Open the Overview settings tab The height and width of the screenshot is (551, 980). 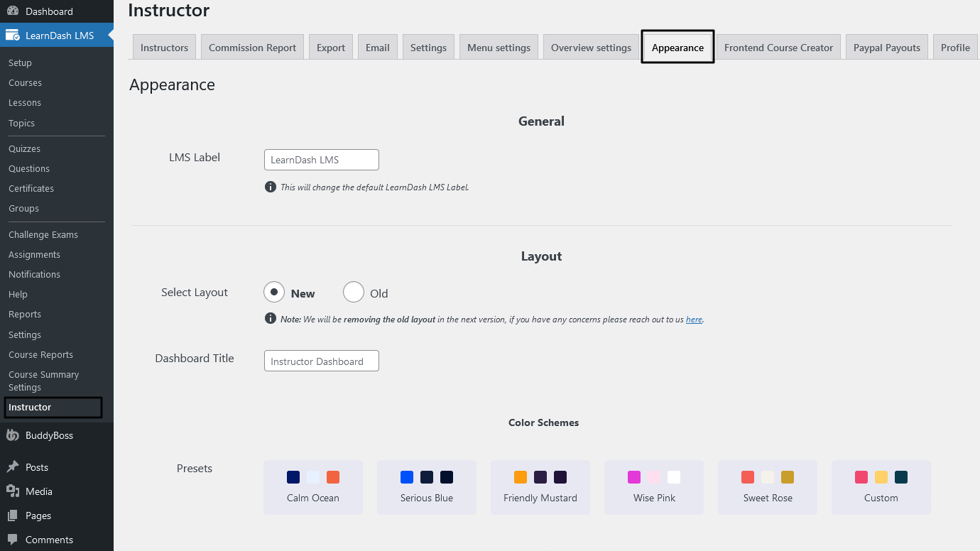pyautogui.click(x=591, y=47)
